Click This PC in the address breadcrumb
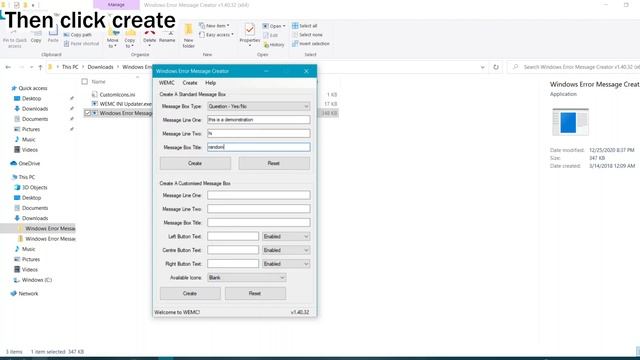Viewport: 640px width, 360px height. pyautogui.click(x=70, y=67)
